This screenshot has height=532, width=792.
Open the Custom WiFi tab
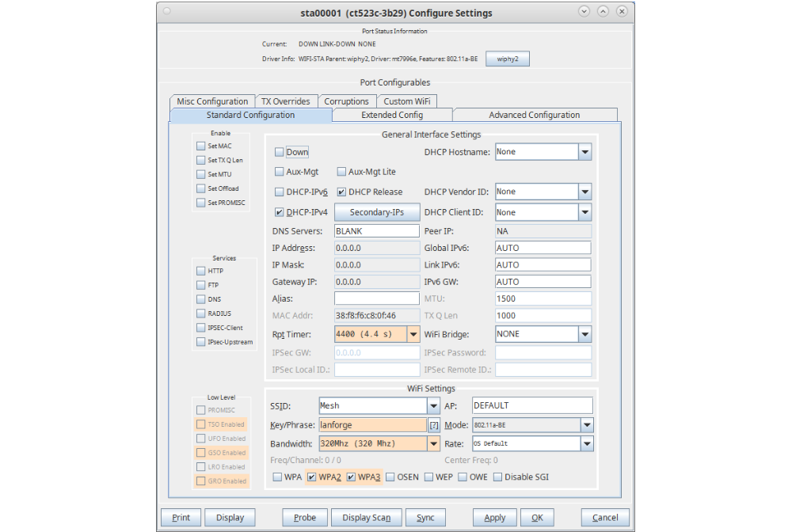tap(406, 101)
